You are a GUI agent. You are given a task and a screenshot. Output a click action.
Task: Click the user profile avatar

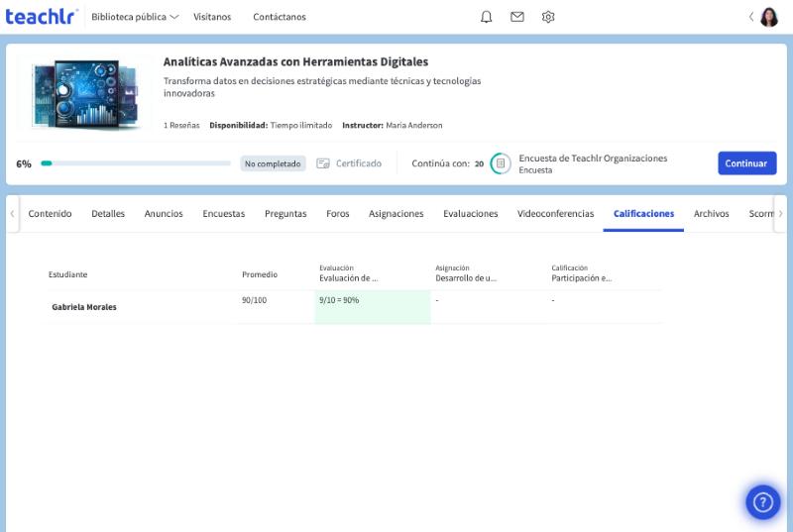(769, 17)
